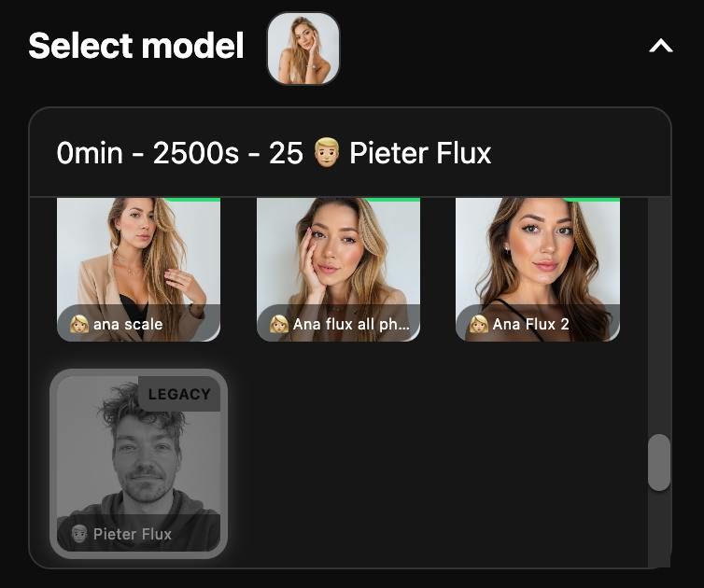Click the Select model heading
This screenshot has height=588, width=704.
point(136,46)
